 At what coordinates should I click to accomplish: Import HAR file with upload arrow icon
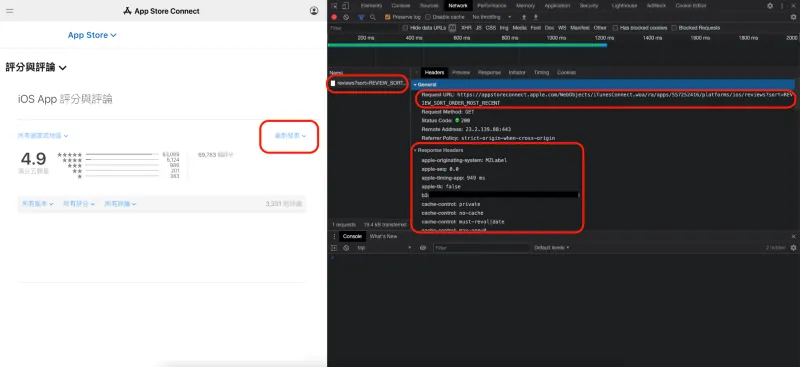click(523, 17)
